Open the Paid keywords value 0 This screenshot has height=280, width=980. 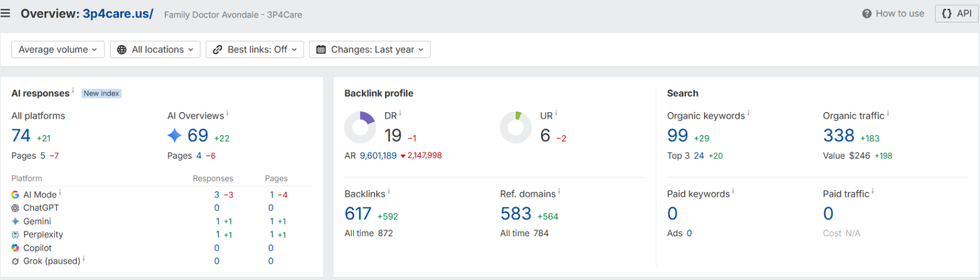(672, 214)
